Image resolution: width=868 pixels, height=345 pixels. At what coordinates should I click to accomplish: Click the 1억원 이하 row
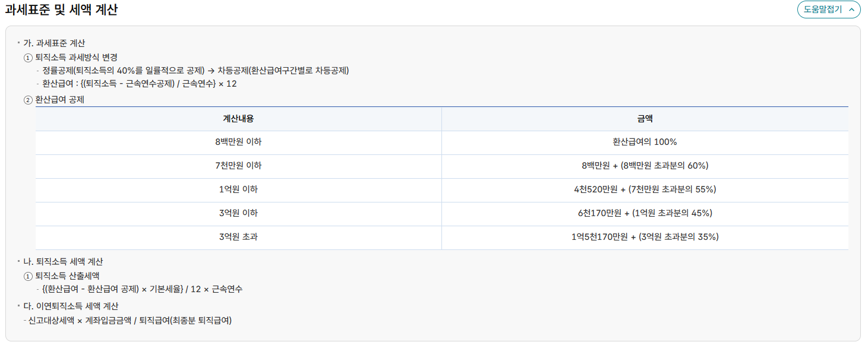pos(238,190)
